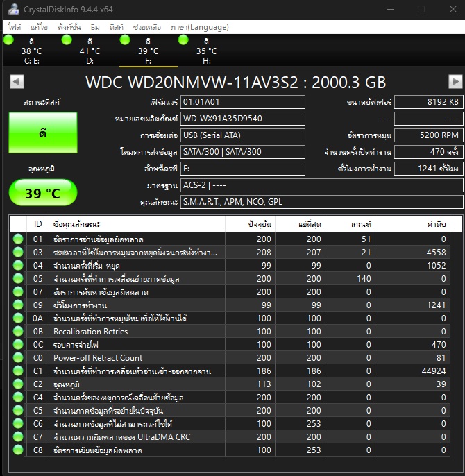Select the F: drive green status orb

pyautogui.click(x=125, y=40)
